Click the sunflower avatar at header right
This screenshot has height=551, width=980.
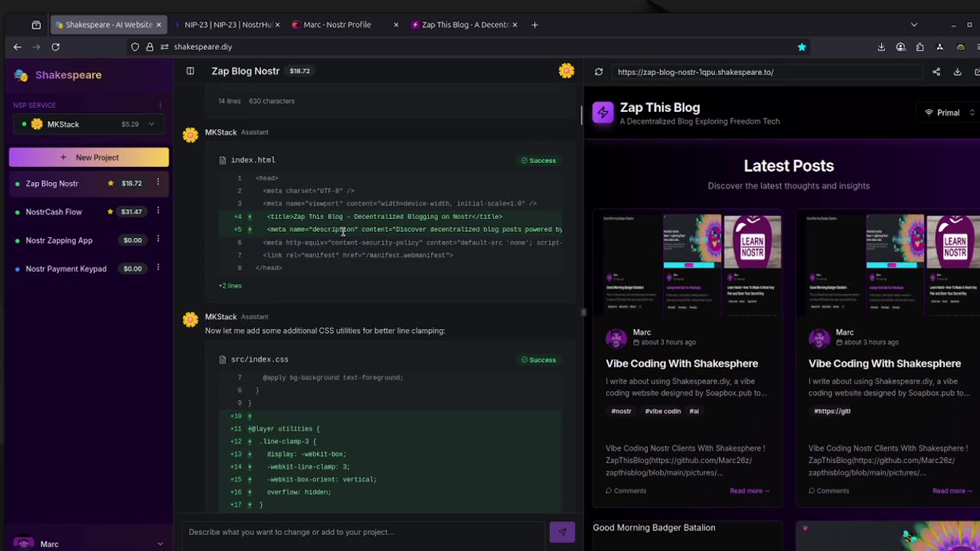point(567,70)
